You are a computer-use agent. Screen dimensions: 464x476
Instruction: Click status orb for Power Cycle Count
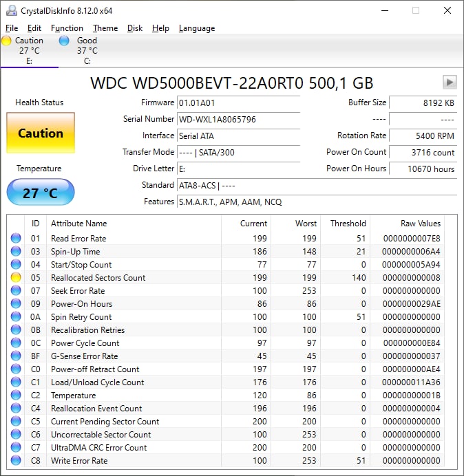point(16,343)
